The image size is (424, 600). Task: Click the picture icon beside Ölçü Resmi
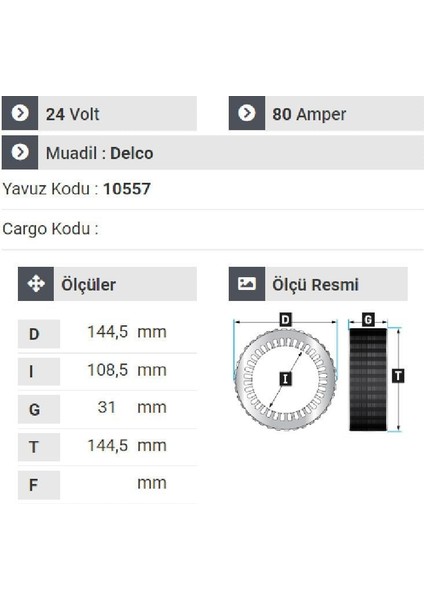(247, 284)
